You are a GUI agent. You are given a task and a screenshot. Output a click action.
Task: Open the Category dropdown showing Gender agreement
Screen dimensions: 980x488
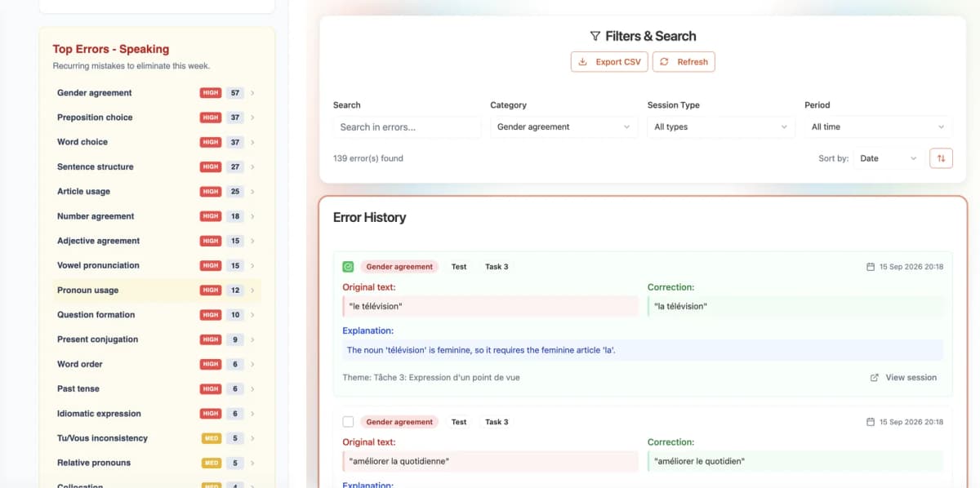[564, 126]
